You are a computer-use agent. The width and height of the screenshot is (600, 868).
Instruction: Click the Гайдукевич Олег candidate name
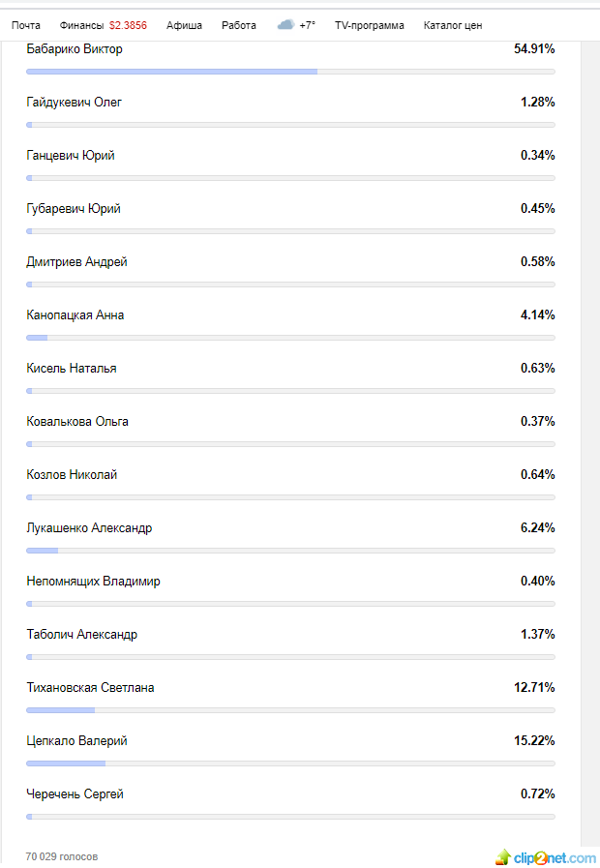point(75,103)
